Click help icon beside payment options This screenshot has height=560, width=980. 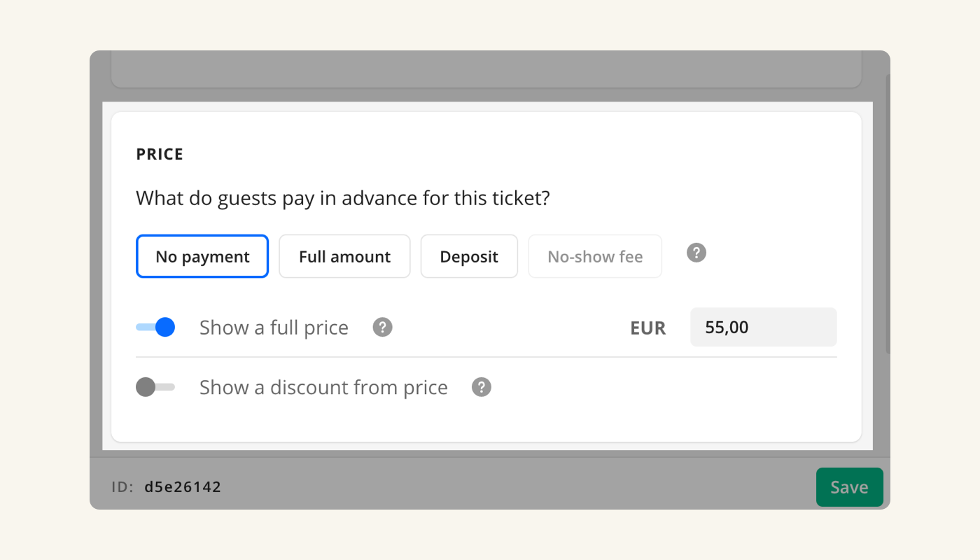coord(696,253)
